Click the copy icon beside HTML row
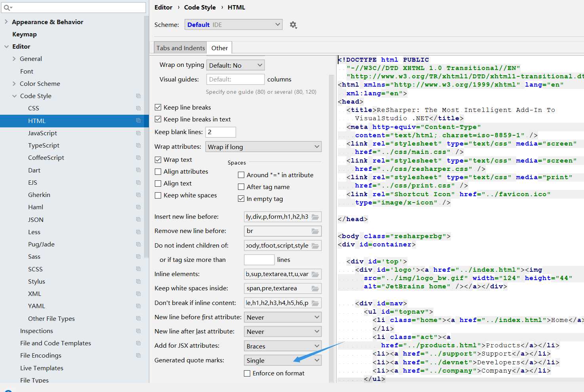Screen dimensions: 584x392 click(x=138, y=121)
